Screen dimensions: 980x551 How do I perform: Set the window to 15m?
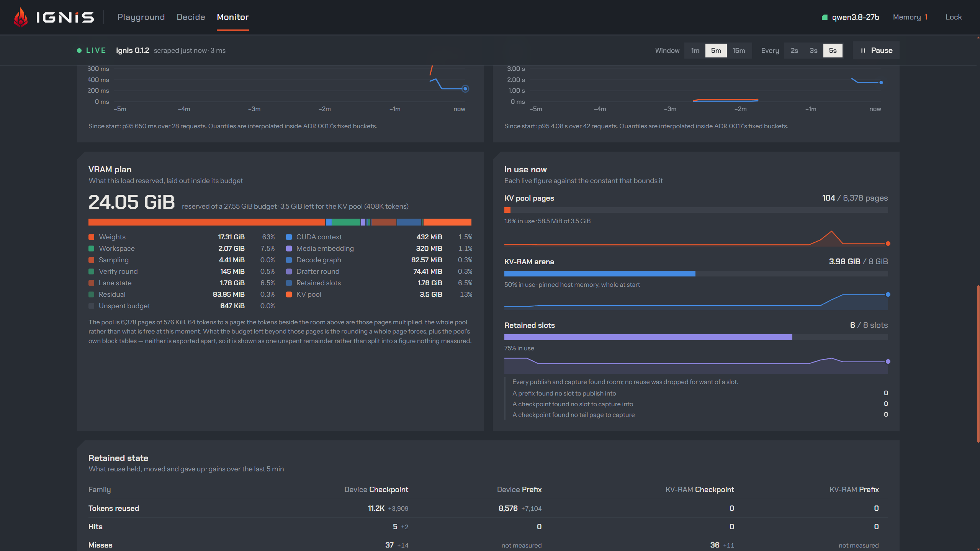tap(739, 51)
